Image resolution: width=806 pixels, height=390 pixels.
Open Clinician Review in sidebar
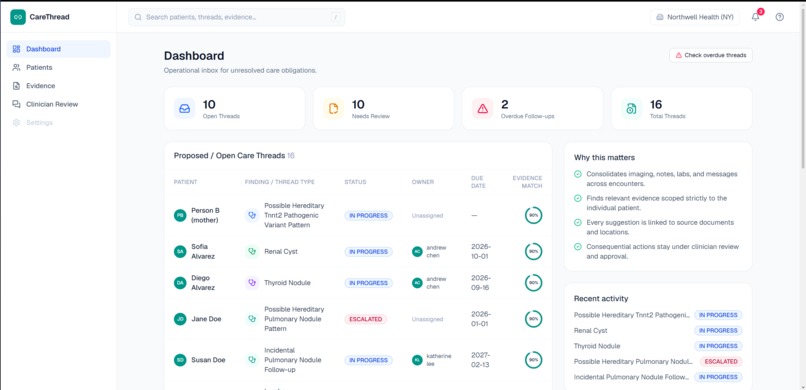[59, 104]
